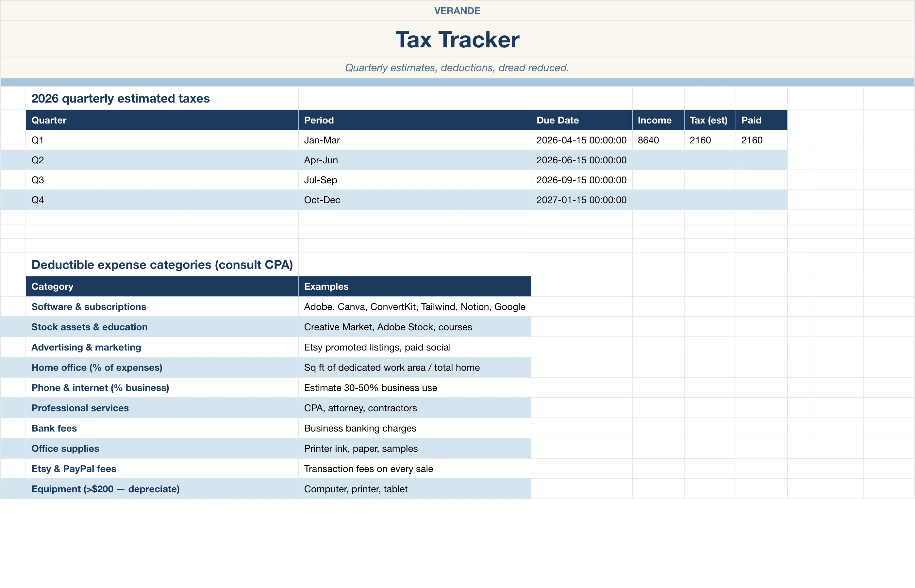Select the 'Etsy promoted listings, paid social' cell

tap(415, 347)
